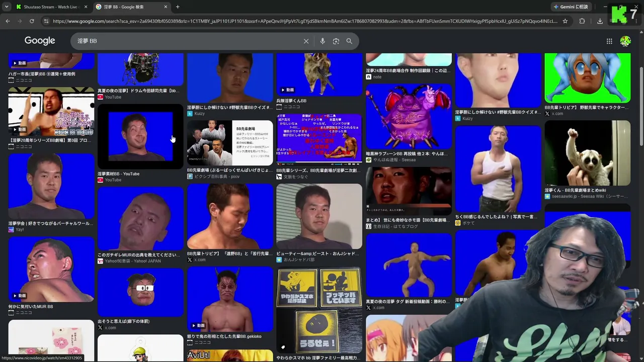Open the cartoon glasses face 出そうと思えば thumbnail
Screen dimensions: 644x362
click(140, 293)
